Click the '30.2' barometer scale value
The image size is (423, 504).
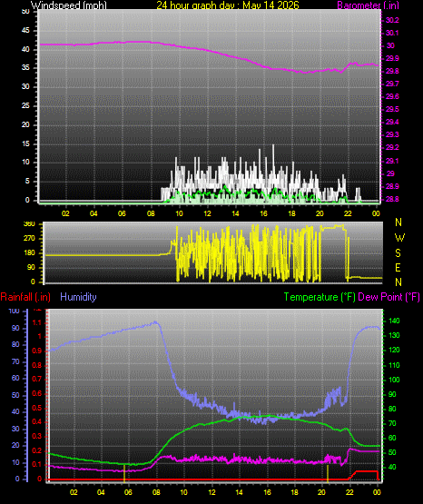(392, 20)
